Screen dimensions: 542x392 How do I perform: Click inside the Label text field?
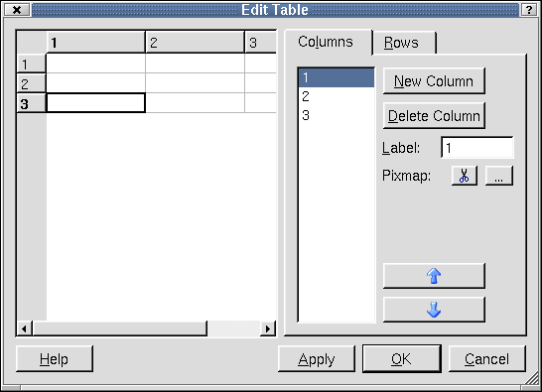click(x=477, y=148)
